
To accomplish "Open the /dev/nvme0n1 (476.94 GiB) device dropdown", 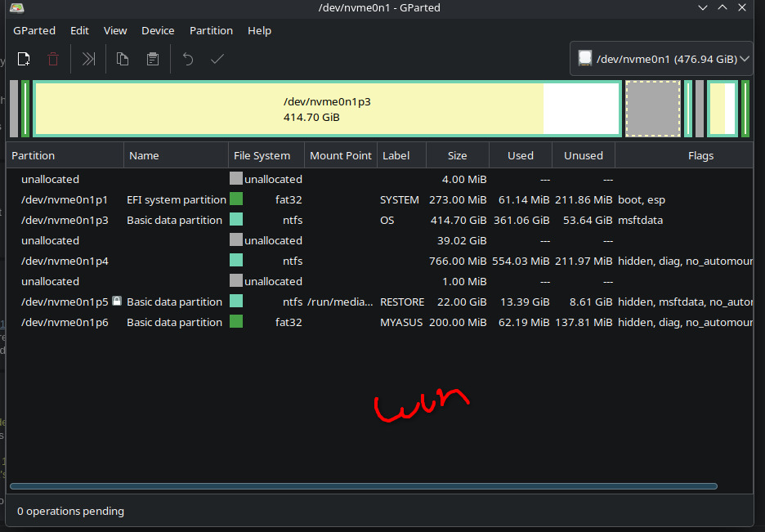I will [x=661, y=59].
